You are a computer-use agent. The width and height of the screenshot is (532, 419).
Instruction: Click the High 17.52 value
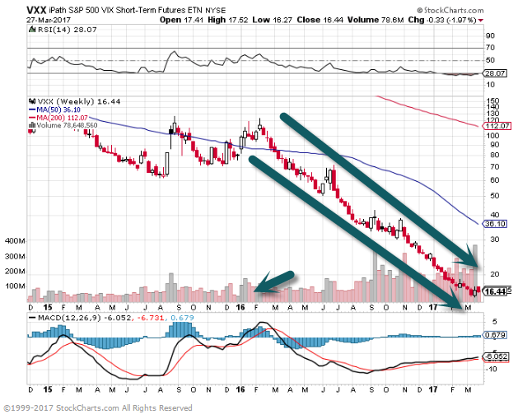coord(227,20)
